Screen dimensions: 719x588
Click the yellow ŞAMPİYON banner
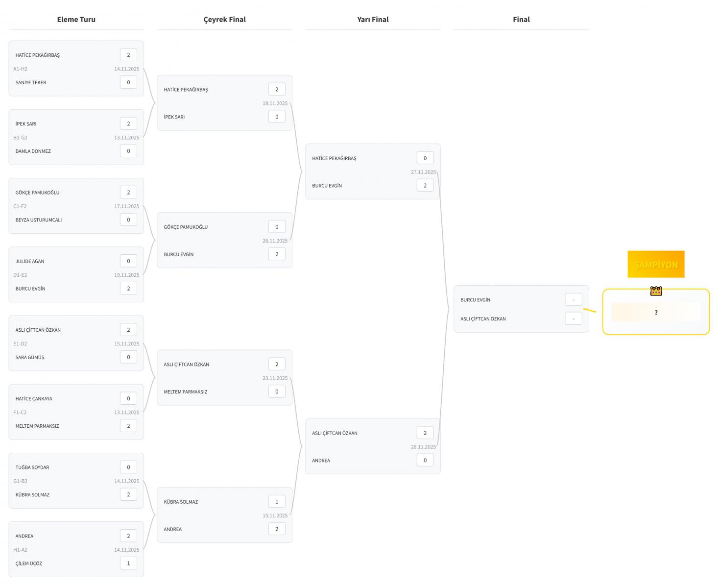(656, 265)
